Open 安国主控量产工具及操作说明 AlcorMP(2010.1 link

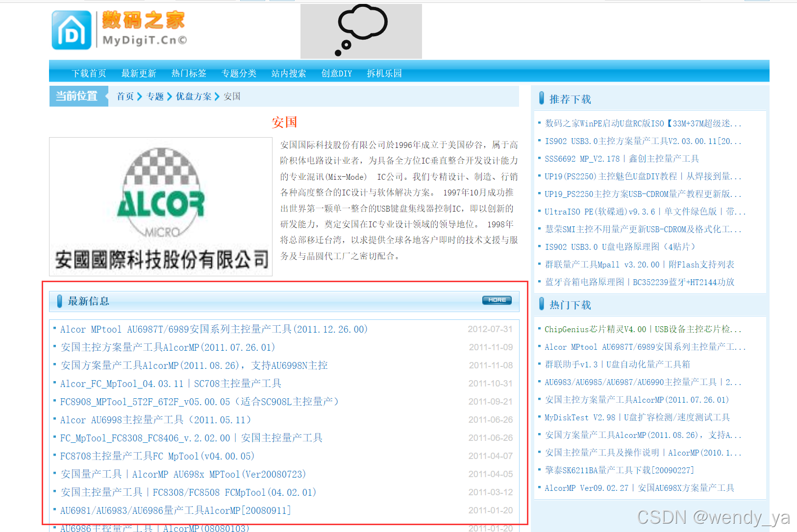click(x=643, y=453)
